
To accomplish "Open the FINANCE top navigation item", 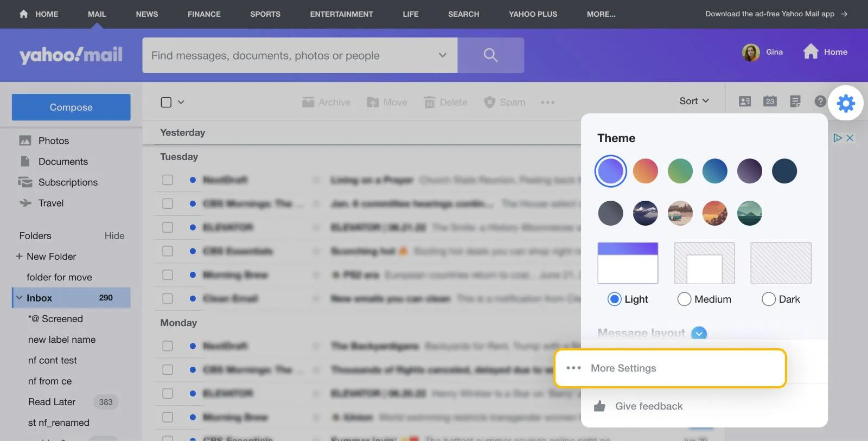I will point(204,14).
